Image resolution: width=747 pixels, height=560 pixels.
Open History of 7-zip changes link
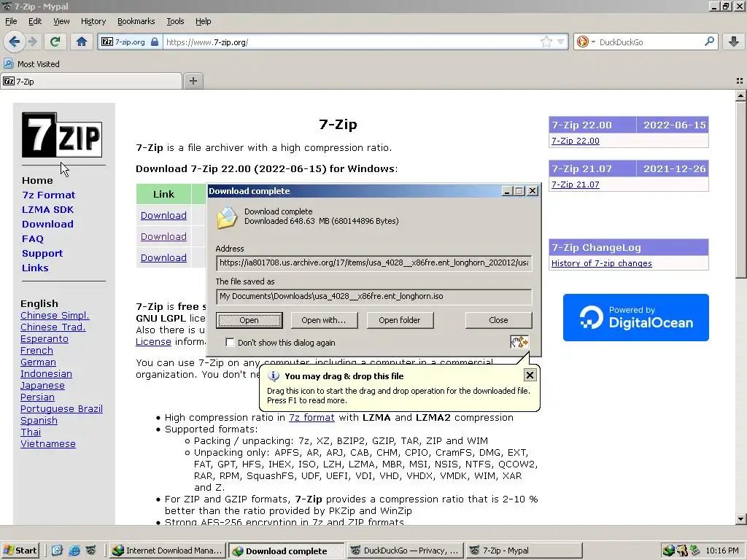pyautogui.click(x=602, y=263)
